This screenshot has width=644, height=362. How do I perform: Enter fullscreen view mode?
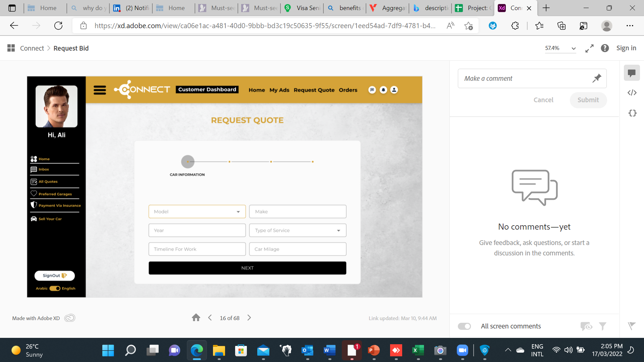point(589,48)
